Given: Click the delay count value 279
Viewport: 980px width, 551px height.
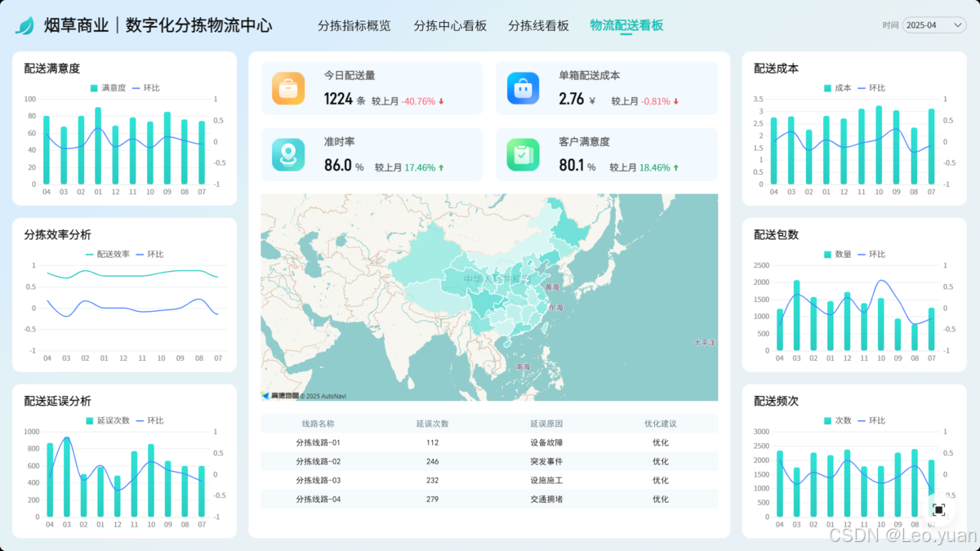Looking at the screenshot, I should [432, 499].
